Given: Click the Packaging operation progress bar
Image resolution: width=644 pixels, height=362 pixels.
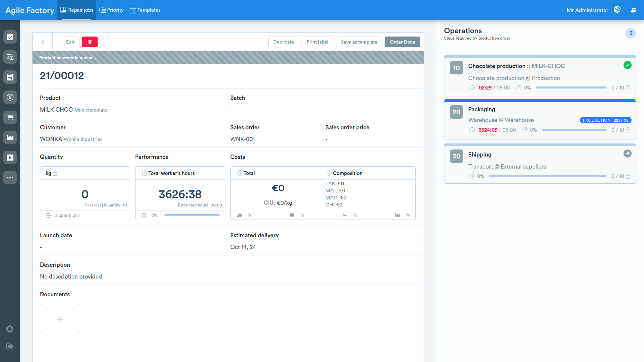Looking at the screenshot, I should [574, 130].
